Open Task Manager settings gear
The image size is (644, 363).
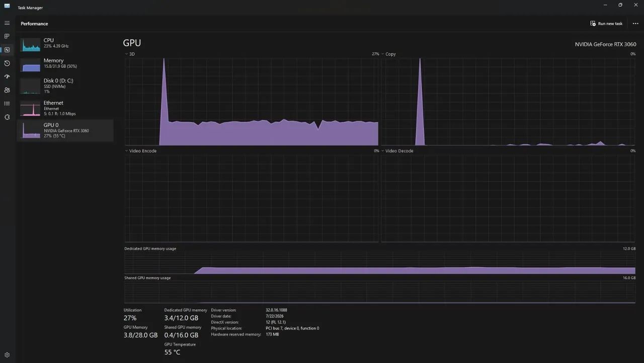click(7, 354)
